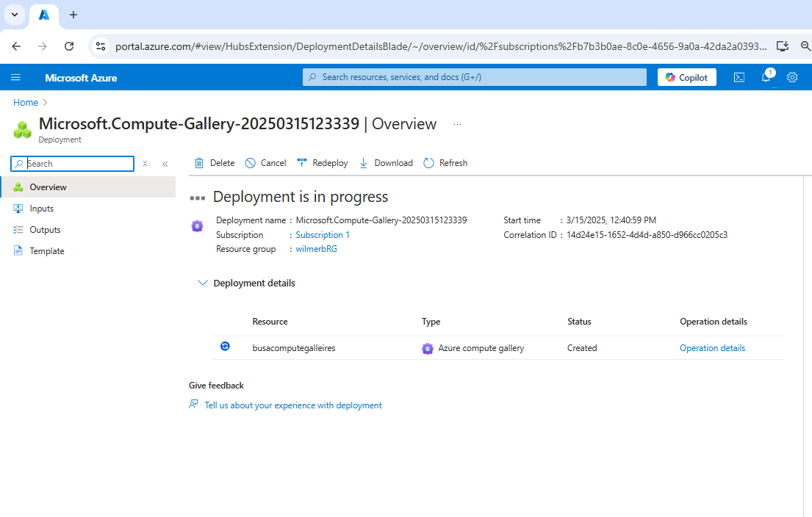Collapse the sidebar with the double chevron
This screenshot has width=812, height=517.
[165, 164]
